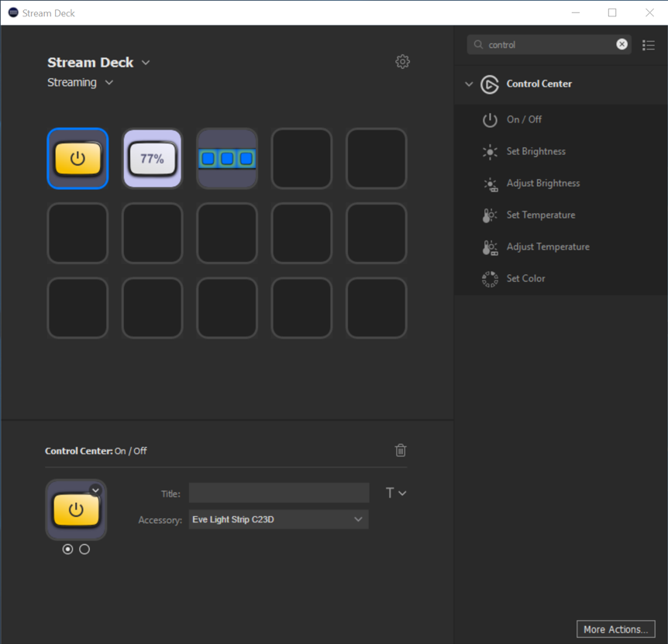Click the More Actions... button
This screenshot has width=668, height=644.
pos(615,629)
